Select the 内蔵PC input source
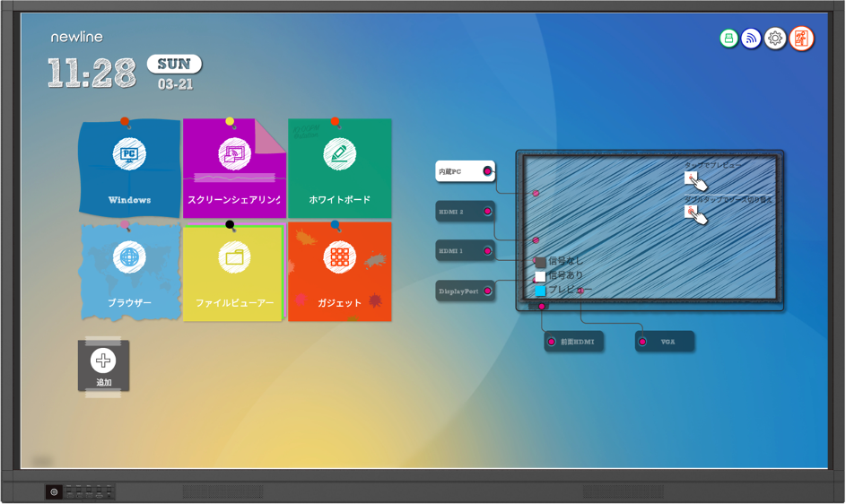The height and width of the screenshot is (504, 846). pos(465,171)
